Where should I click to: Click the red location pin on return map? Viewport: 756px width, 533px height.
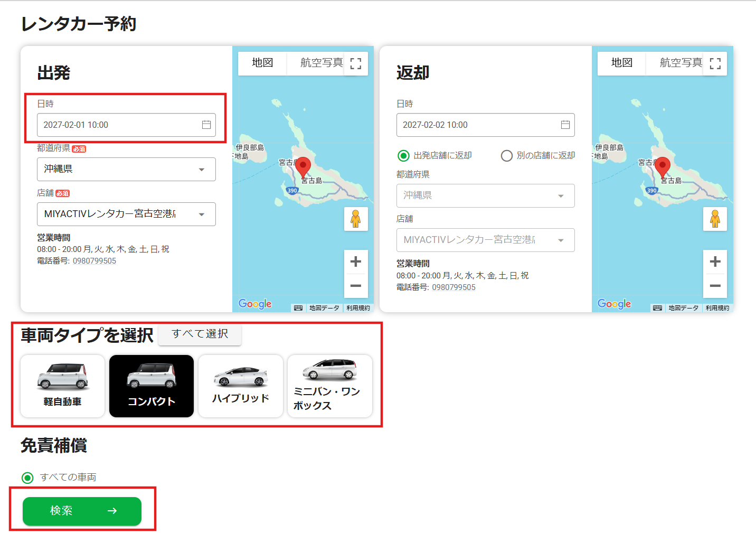(662, 166)
